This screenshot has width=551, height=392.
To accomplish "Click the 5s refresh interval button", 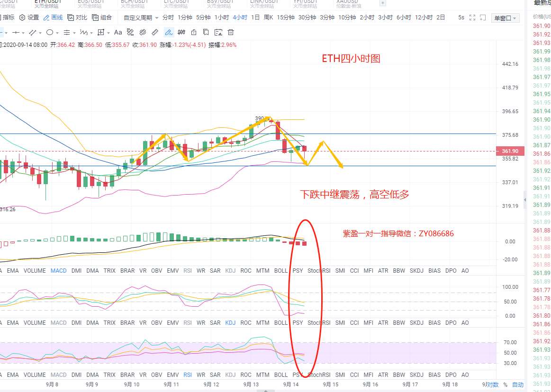I will pyautogui.click(x=461, y=18).
